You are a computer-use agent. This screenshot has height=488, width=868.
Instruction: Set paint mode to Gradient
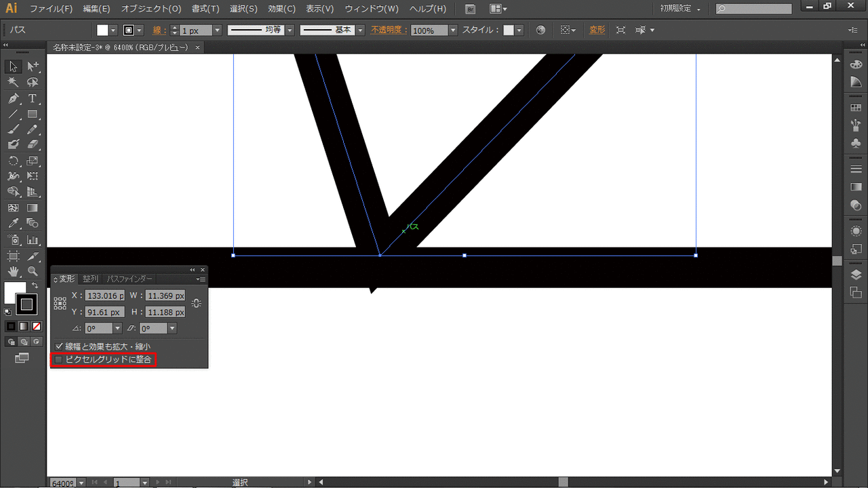point(24,327)
